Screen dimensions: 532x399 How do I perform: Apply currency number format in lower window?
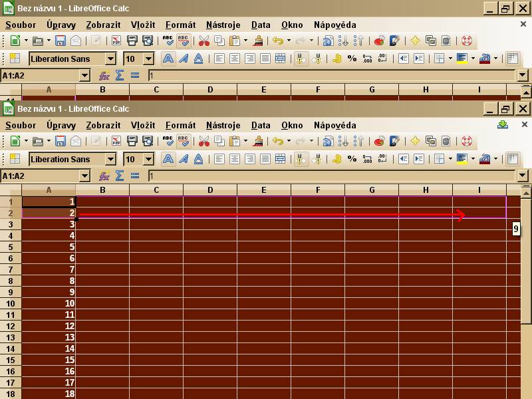click(336, 159)
